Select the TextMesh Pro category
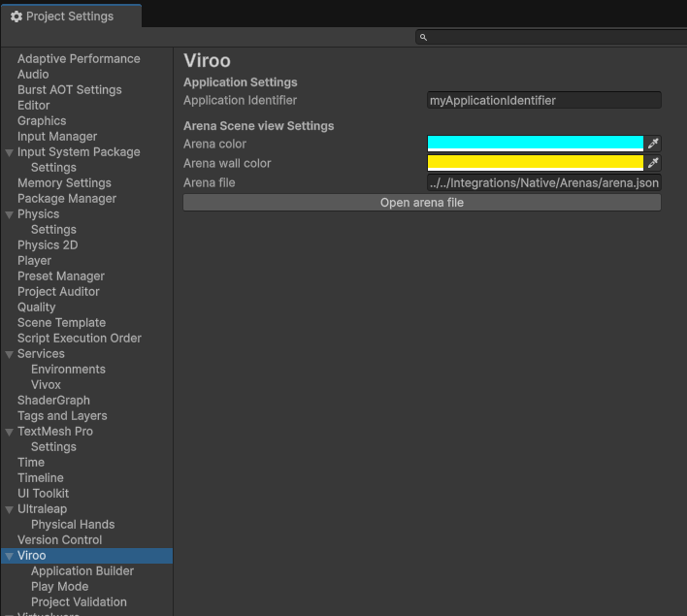The height and width of the screenshot is (616, 687). [x=55, y=432]
